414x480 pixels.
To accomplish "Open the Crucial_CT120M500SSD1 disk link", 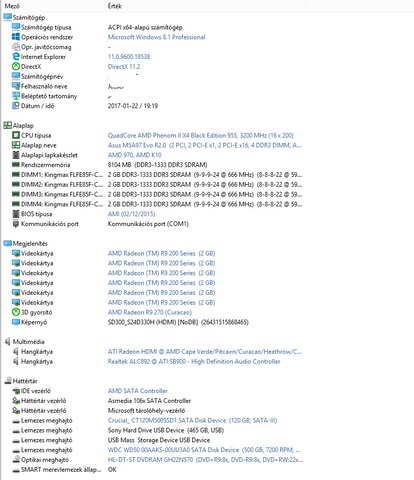I will [192, 420].
